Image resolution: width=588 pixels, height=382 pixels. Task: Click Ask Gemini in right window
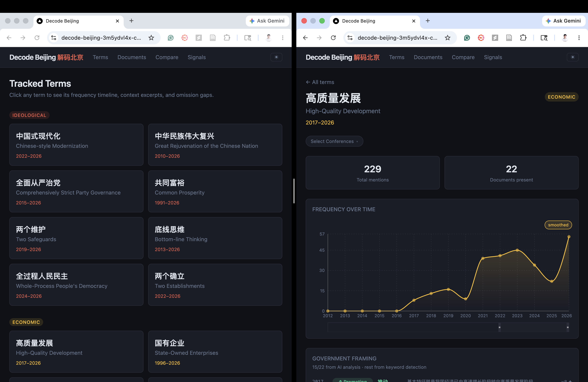563,21
